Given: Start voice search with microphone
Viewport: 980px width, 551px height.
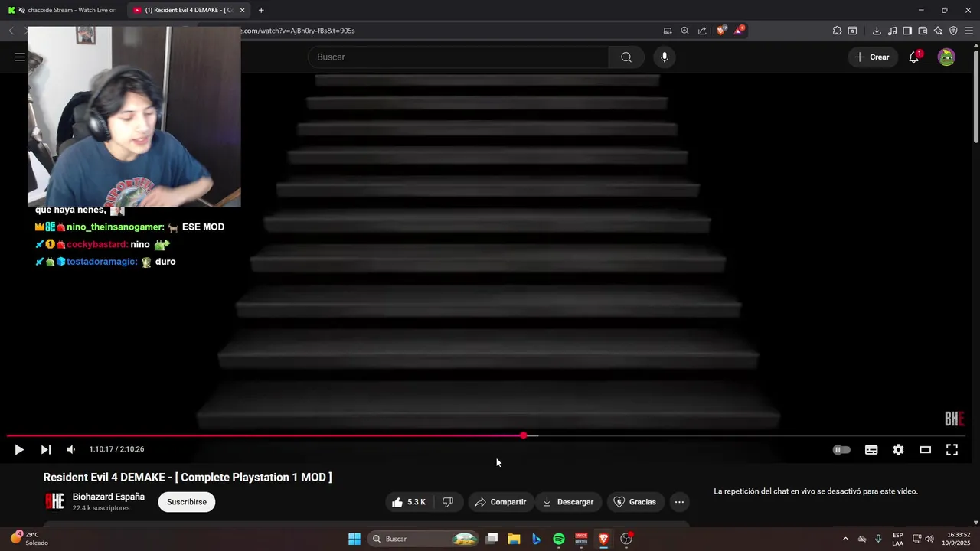Looking at the screenshot, I should (x=665, y=57).
